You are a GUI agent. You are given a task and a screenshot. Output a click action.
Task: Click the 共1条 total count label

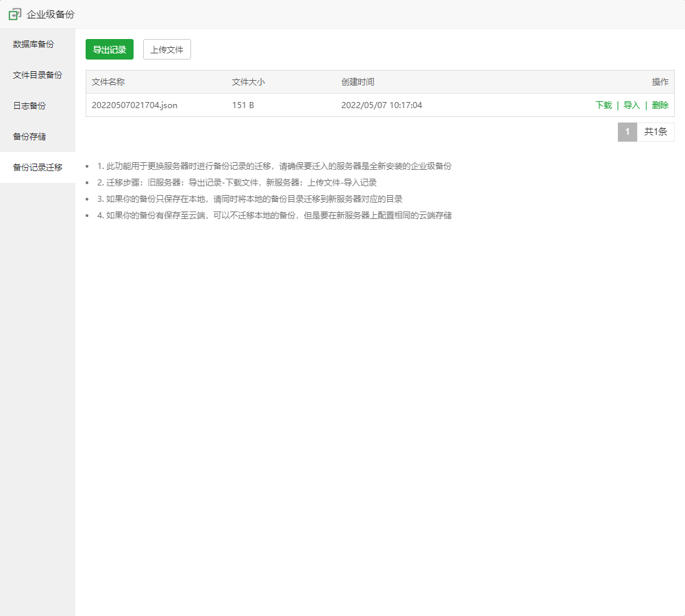(656, 132)
